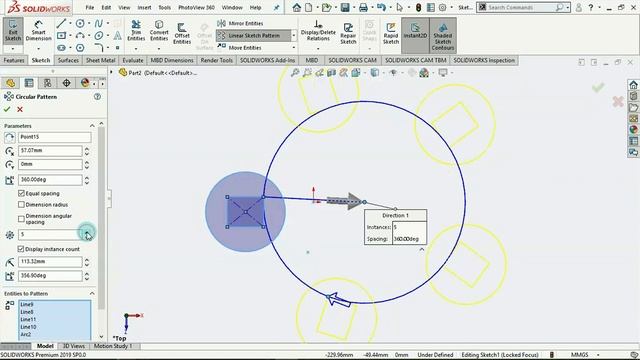Toggle Display instance count checkbox
This screenshot has width=640, height=360.
pos(21,249)
